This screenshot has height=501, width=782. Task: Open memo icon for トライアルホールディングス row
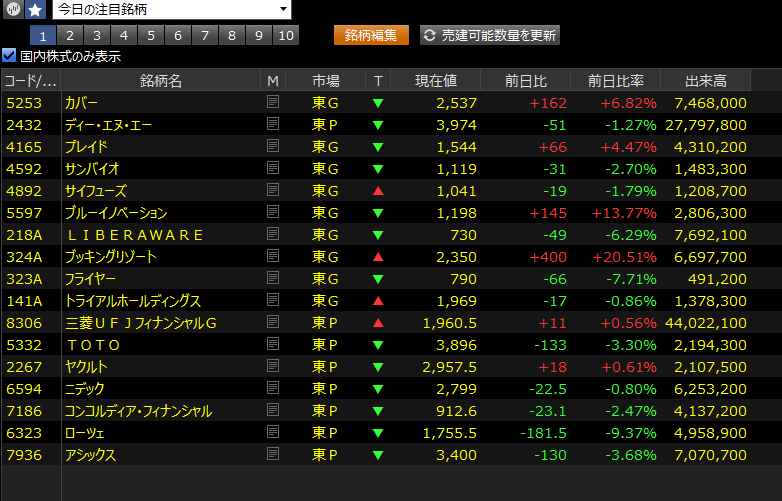[x=273, y=300]
